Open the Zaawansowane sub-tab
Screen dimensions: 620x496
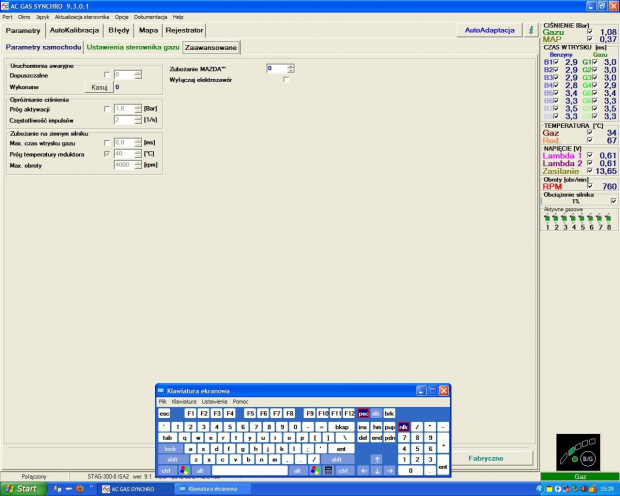click(212, 47)
